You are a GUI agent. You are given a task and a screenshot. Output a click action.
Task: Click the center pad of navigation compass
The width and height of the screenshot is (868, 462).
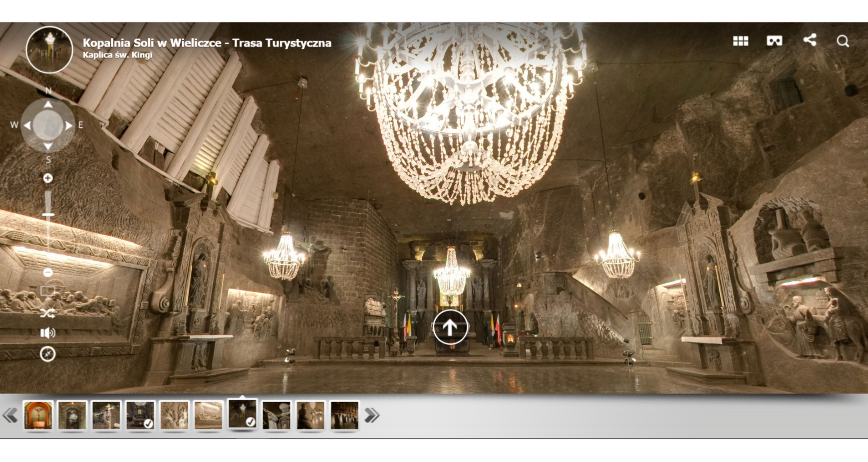pyautogui.click(x=48, y=125)
